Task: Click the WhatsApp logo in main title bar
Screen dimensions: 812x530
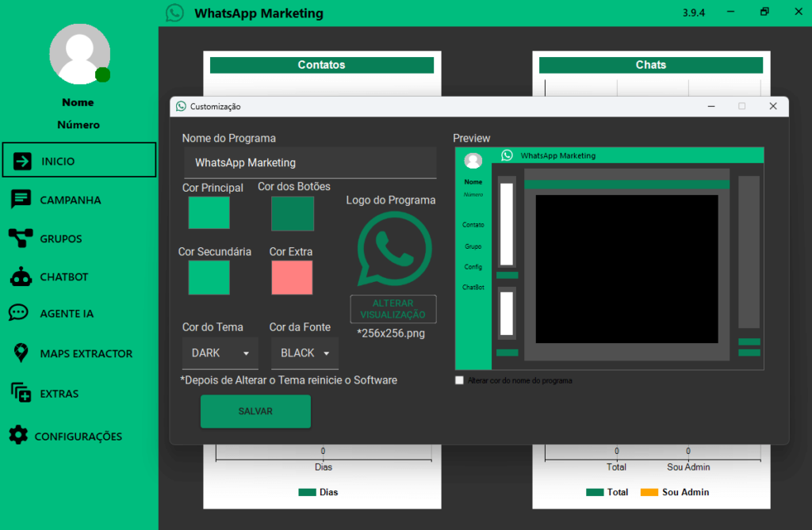Action: click(x=175, y=13)
